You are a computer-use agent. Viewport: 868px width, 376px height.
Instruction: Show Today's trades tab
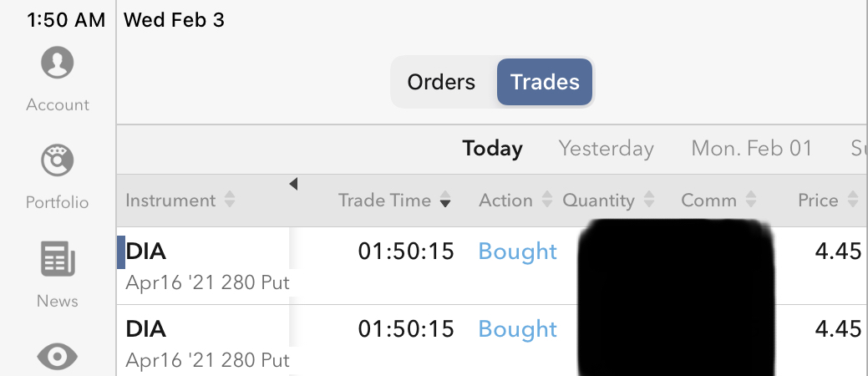(x=492, y=149)
